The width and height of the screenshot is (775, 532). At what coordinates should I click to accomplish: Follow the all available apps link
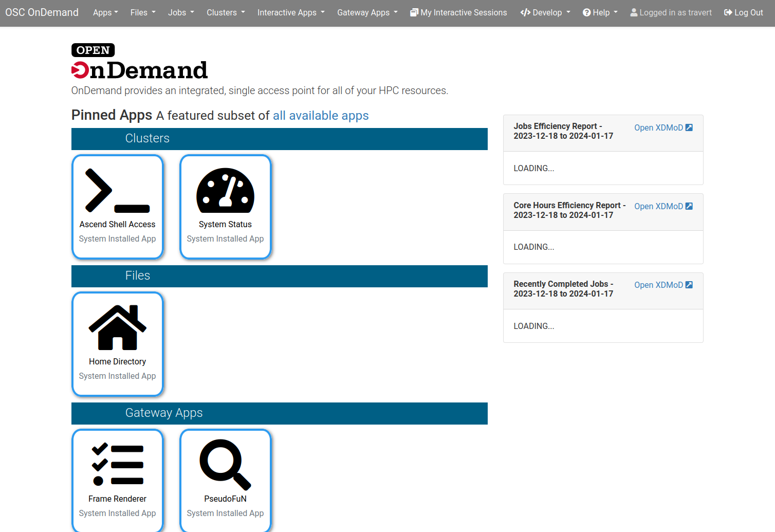point(321,115)
